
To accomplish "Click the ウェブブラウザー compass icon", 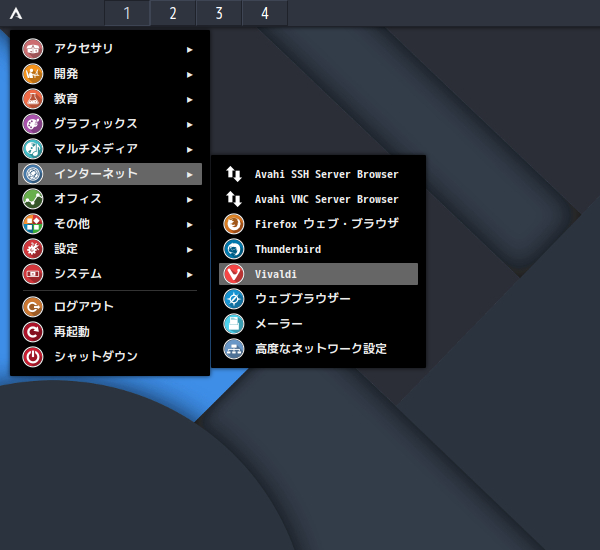I will pyautogui.click(x=234, y=299).
